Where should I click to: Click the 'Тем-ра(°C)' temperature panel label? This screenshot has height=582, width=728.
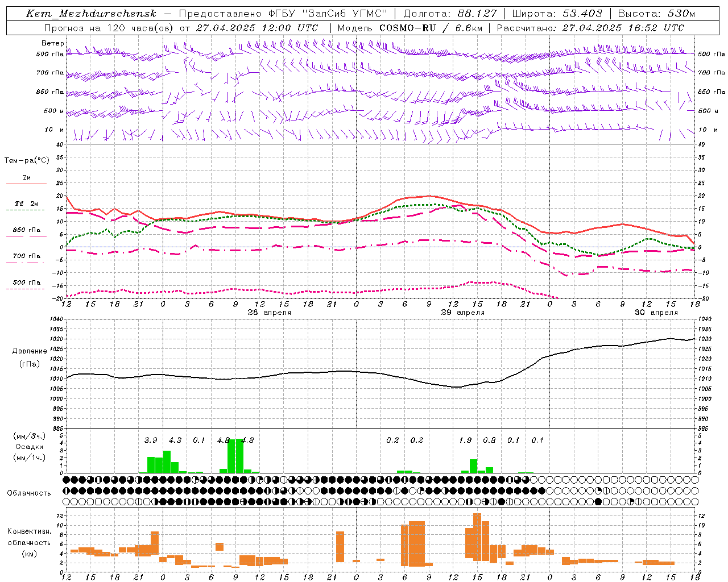(27, 160)
